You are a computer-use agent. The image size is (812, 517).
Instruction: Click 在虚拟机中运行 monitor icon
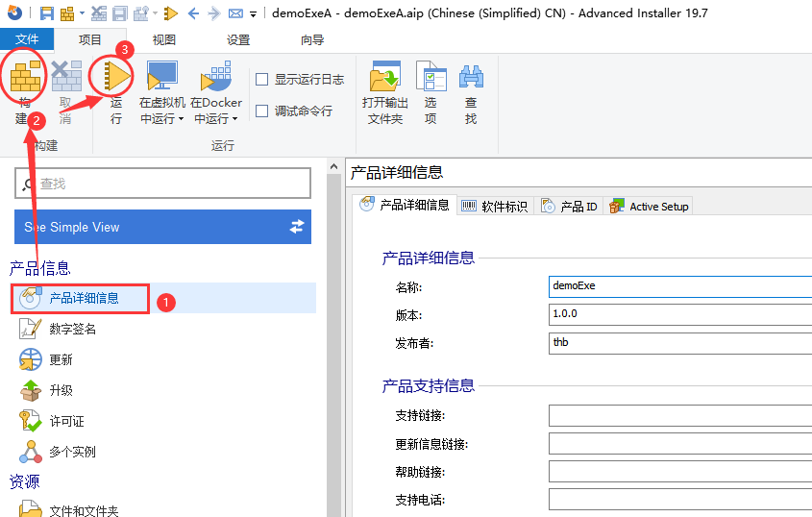(x=162, y=76)
